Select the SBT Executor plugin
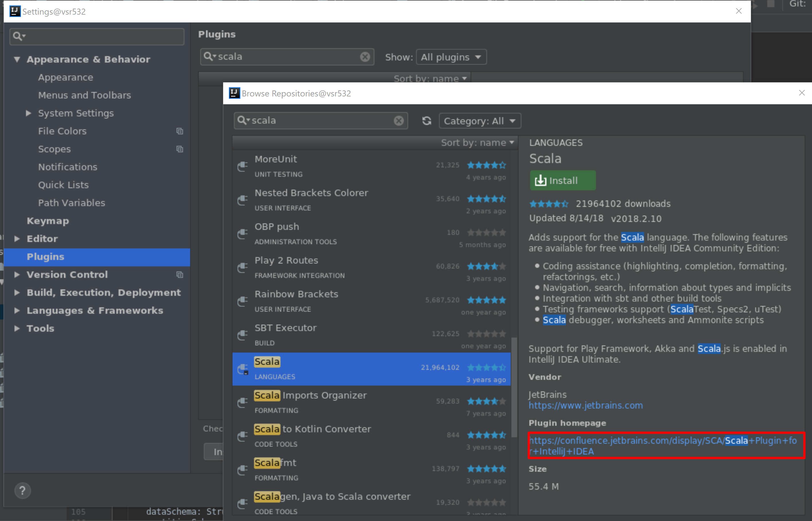812x521 pixels. point(371,335)
